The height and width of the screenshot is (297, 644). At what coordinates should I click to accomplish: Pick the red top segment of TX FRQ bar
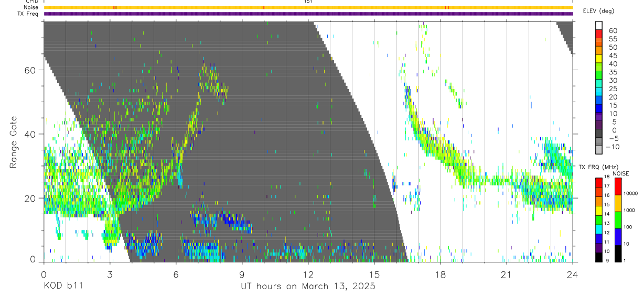point(599,183)
